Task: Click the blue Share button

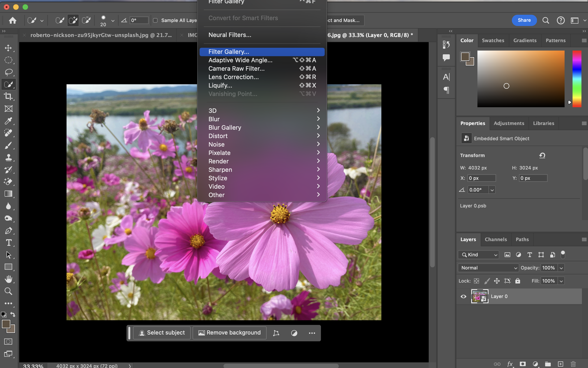Action: pos(524,20)
